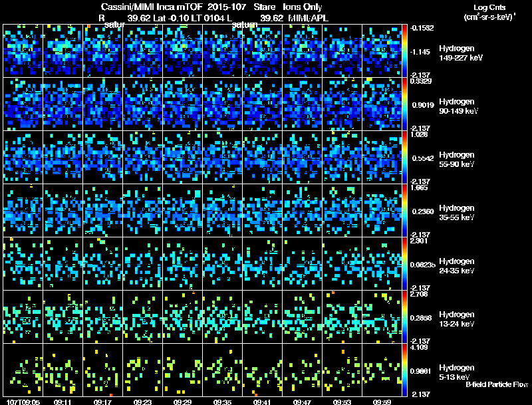Click the '09:23' time label
532x405 pixels.
[x=142, y=402]
